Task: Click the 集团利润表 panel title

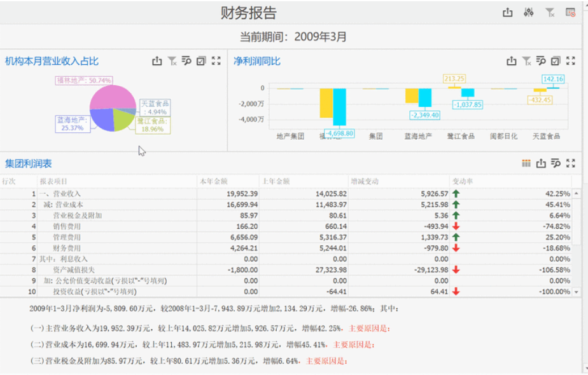Action: click(x=29, y=163)
